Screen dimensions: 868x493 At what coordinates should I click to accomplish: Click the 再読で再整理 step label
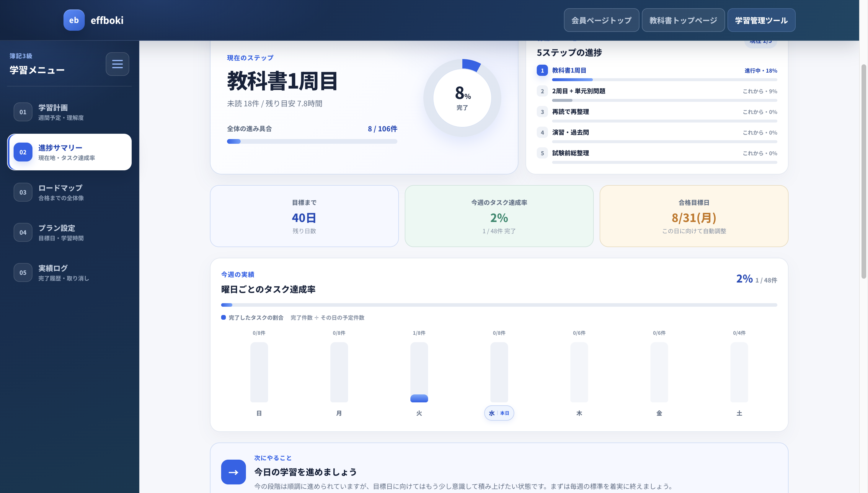570,112
